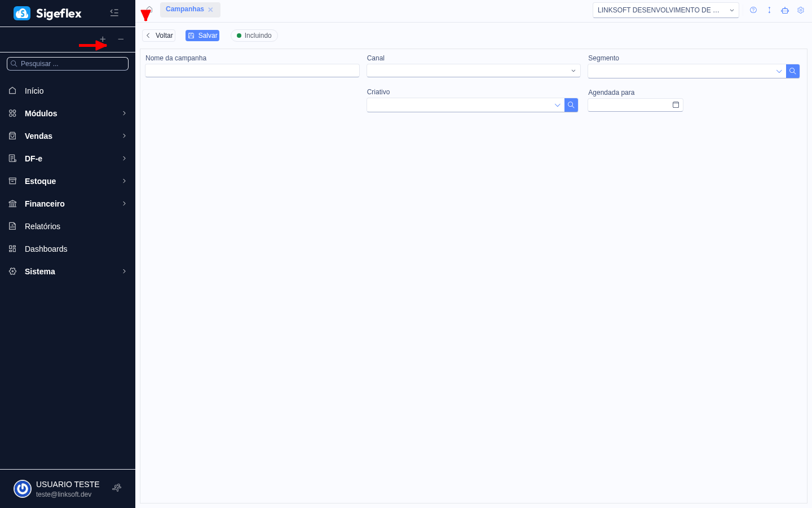Viewport: 812px width, 508px height.
Task: Open the robot assistant icon
Action: click(x=785, y=10)
